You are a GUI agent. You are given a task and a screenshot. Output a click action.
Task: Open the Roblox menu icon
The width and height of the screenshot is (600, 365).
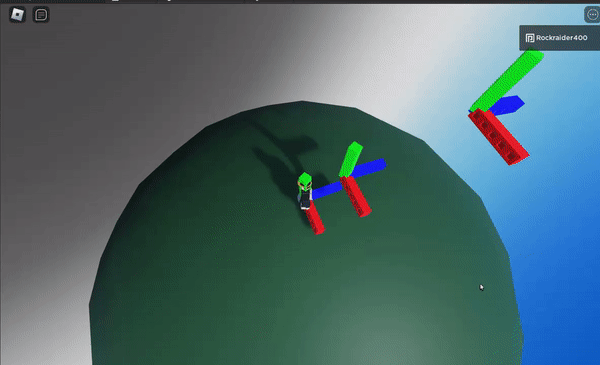click(17, 15)
